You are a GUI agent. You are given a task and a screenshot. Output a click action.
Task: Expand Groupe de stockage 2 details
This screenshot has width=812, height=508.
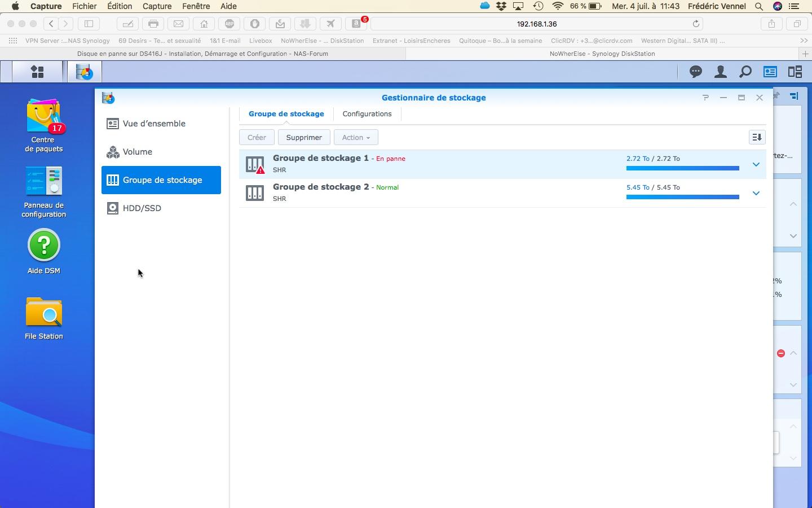tap(756, 193)
